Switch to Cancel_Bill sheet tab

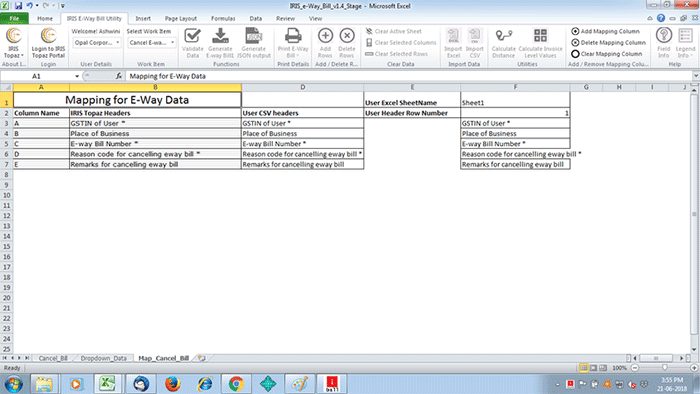pyautogui.click(x=53, y=358)
